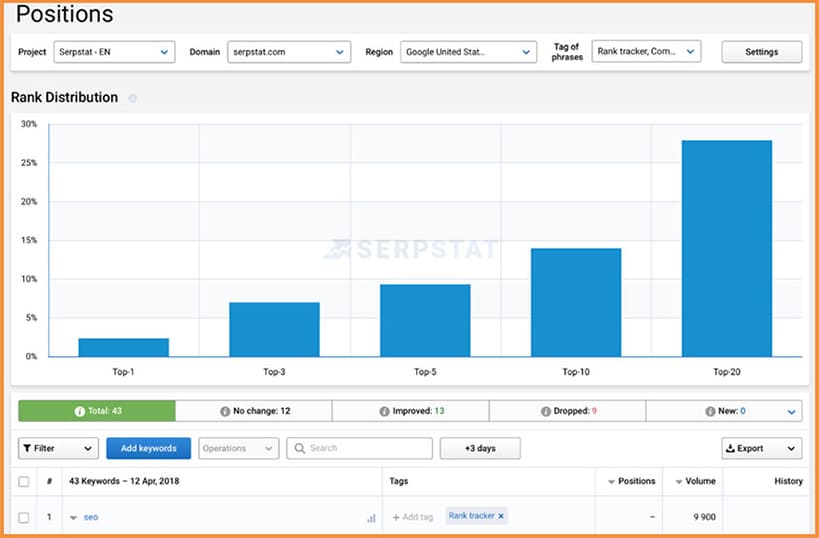The height and width of the screenshot is (538, 819).
Task: Toggle the checkbox for keyword row 1
Action: [24, 517]
